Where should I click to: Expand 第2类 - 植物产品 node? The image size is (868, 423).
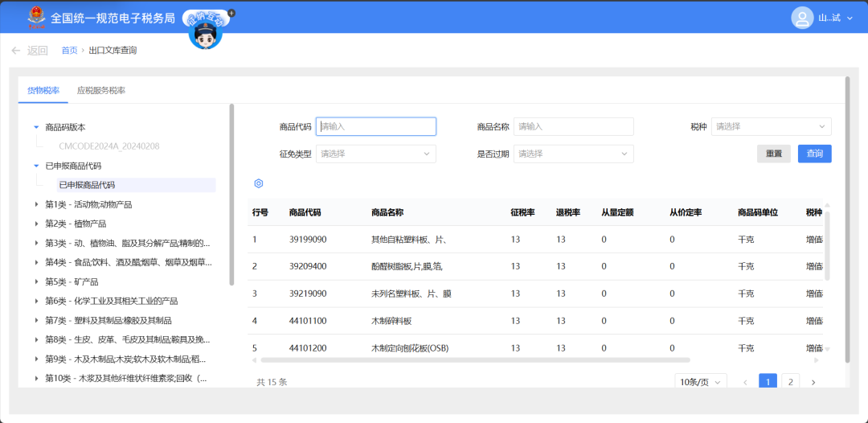point(36,224)
